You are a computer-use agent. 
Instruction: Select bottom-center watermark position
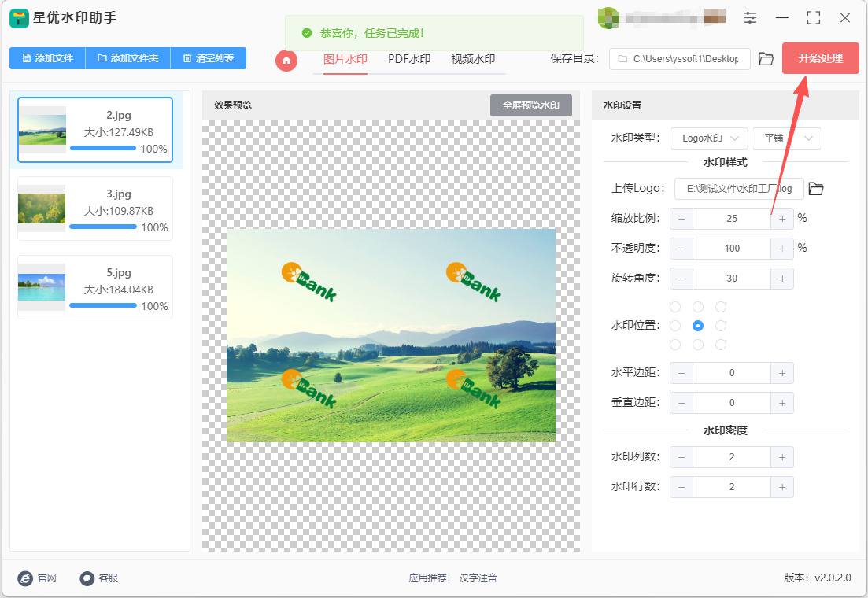coord(698,345)
